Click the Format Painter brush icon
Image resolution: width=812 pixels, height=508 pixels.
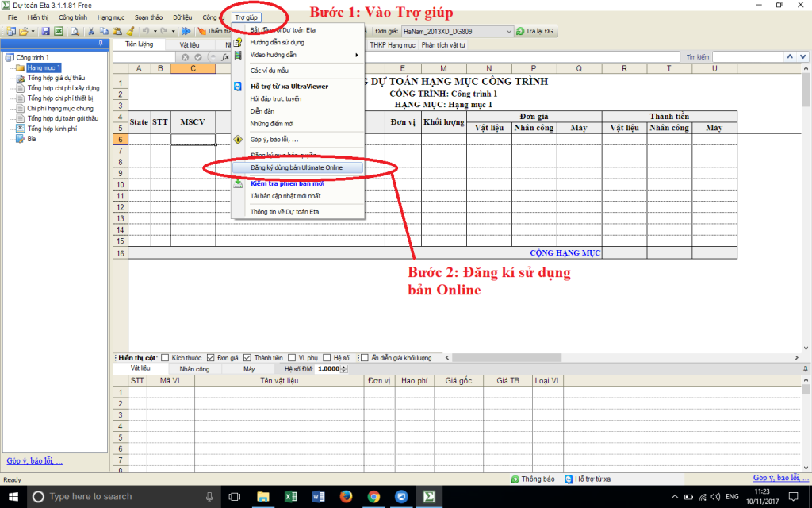[130, 31]
